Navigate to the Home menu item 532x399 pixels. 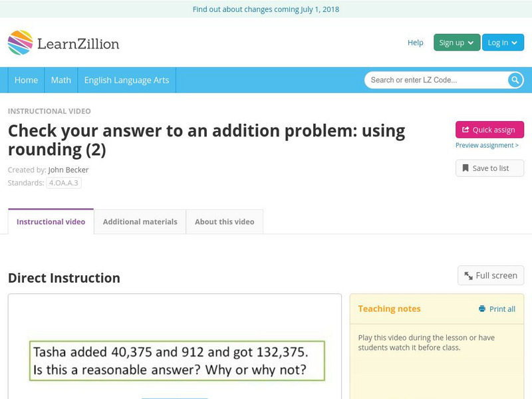(x=26, y=80)
